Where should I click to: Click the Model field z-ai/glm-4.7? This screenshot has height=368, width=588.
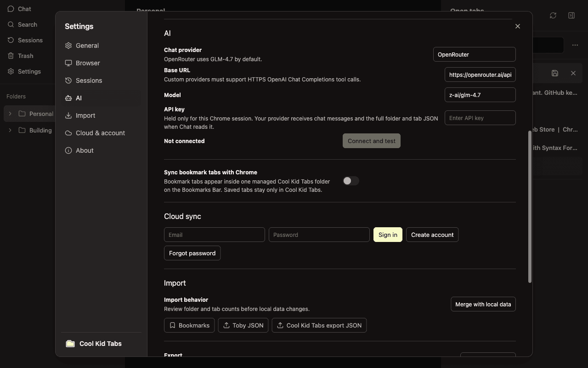(x=480, y=95)
